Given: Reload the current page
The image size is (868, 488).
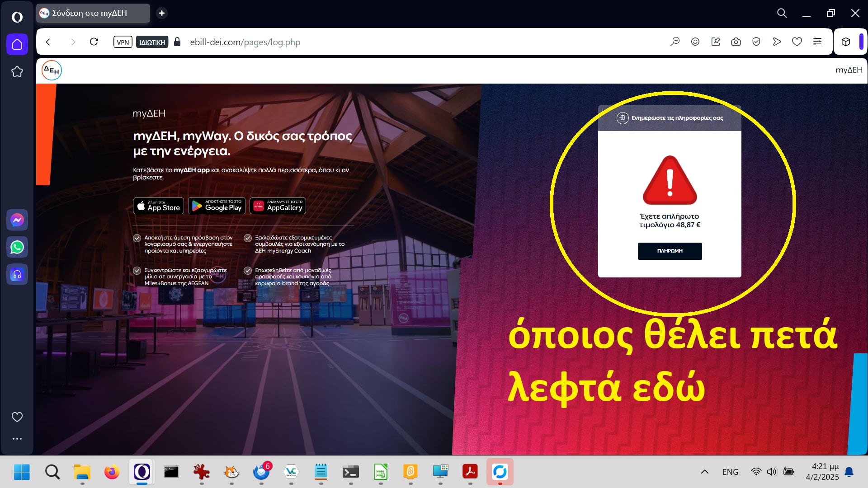Looking at the screenshot, I should [94, 42].
